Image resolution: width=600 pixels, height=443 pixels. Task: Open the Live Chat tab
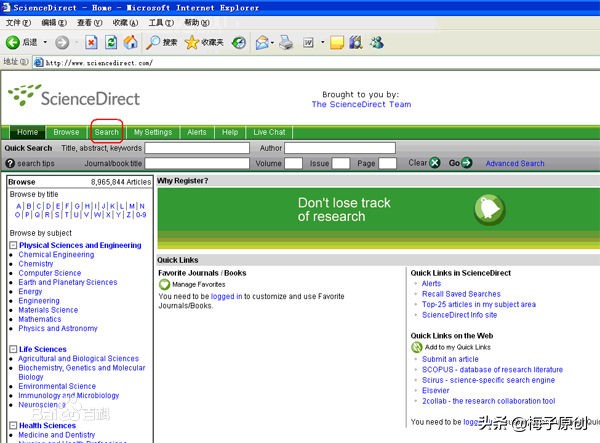pos(269,132)
